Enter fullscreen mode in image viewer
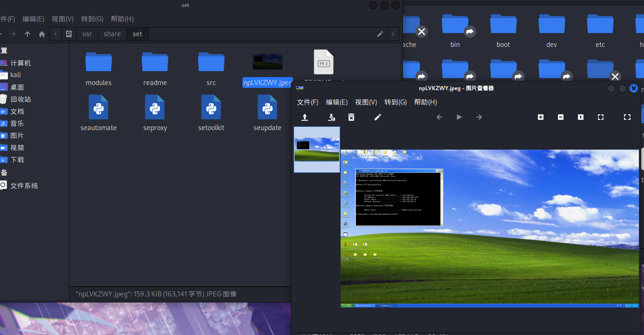Image resolution: width=644 pixels, height=335 pixels. point(627,117)
